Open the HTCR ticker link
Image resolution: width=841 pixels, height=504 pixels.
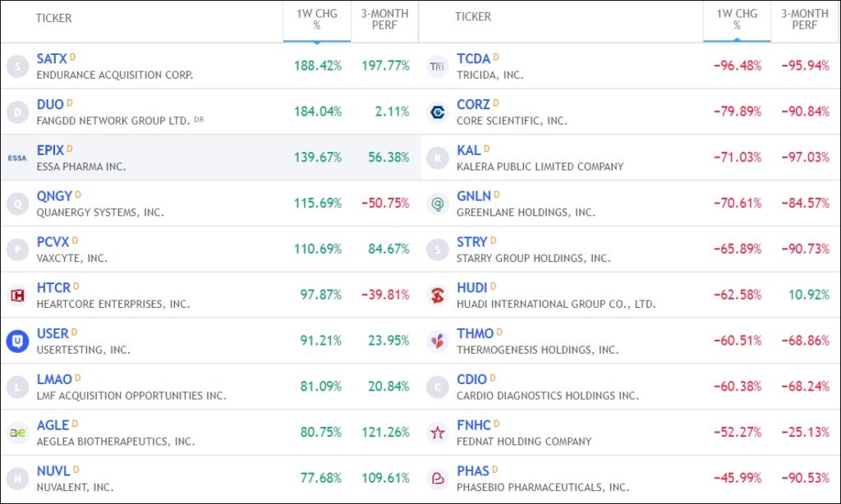[53, 288]
